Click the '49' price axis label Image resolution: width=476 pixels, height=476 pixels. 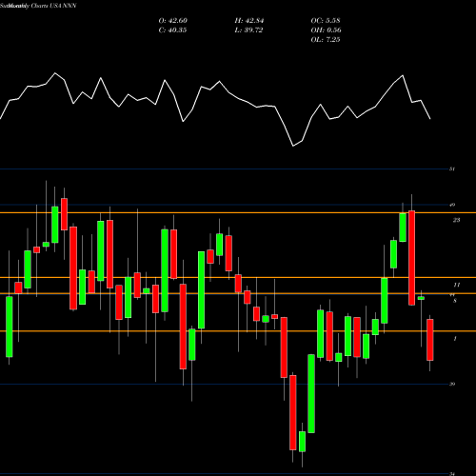452,205
